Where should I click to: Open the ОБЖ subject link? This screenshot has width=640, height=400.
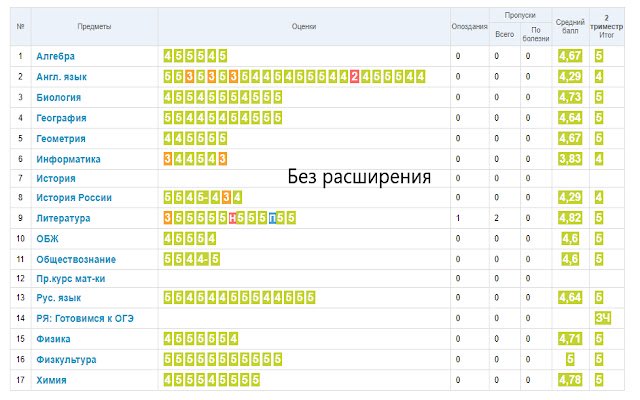point(47,238)
